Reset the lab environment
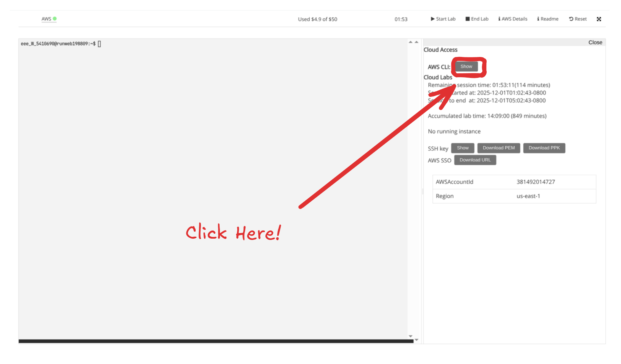Viewport: 621px width, 364px height. [578, 19]
